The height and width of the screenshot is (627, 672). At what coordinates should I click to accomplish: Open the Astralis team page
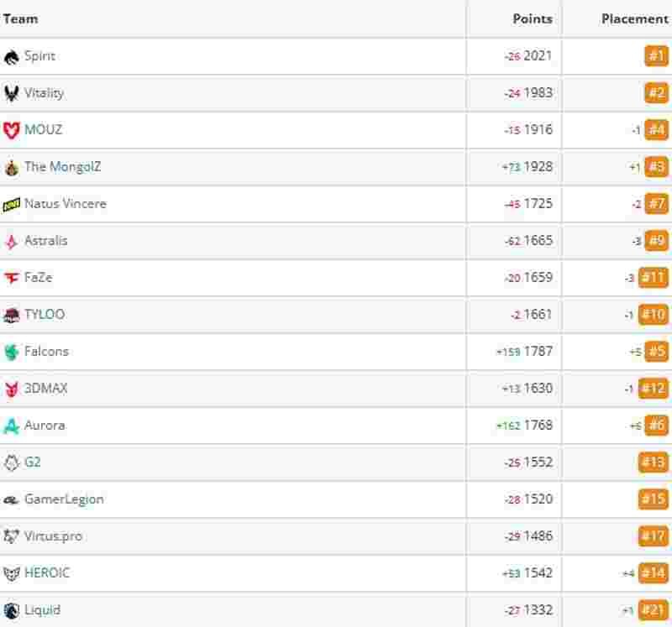pos(46,241)
